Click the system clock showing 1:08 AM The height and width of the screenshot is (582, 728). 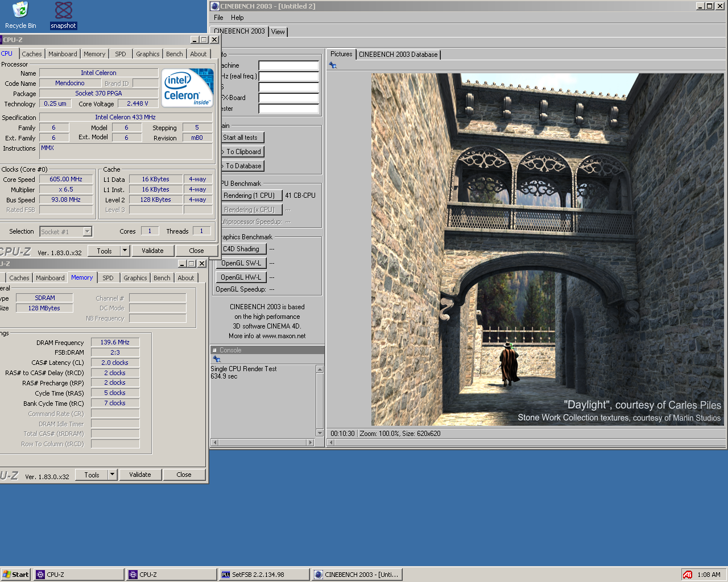point(709,575)
